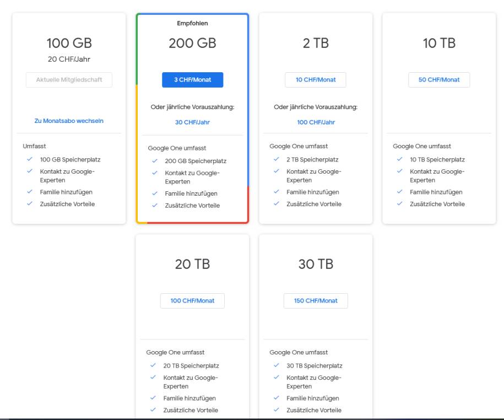This screenshot has height=420, width=504.
Task: Click Google One umfasst in the 10 TB card
Action: [422, 146]
